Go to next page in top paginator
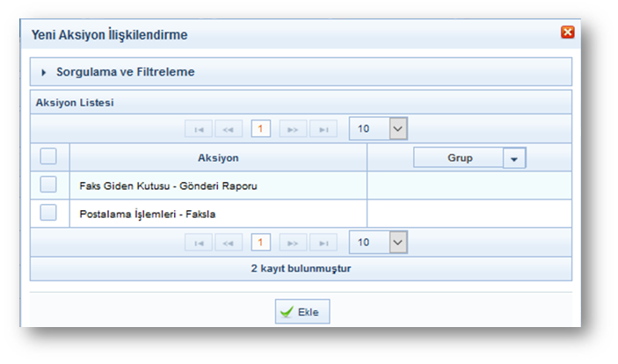The height and width of the screenshot is (364, 618). coord(293,129)
